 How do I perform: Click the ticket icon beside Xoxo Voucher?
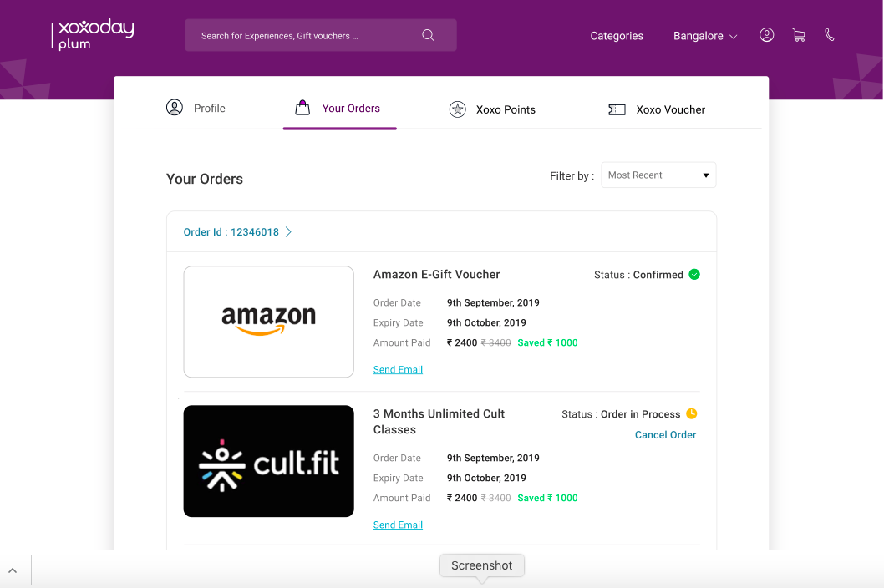pyautogui.click(x=617, y=109)
